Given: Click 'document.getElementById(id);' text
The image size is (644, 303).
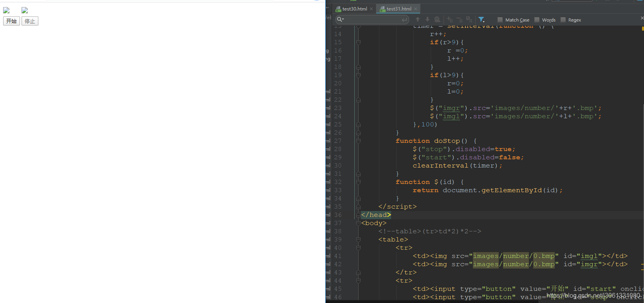Looking at the screenshot, I should (503, 190).
